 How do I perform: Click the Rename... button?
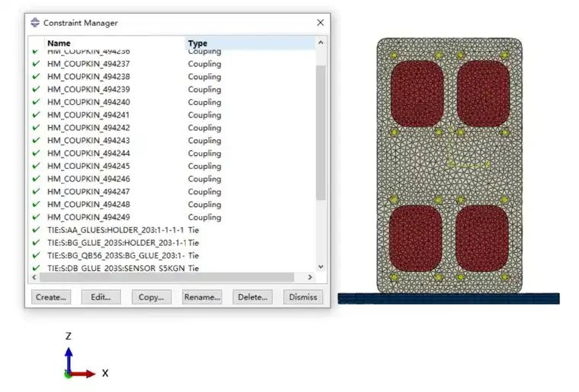202,297
